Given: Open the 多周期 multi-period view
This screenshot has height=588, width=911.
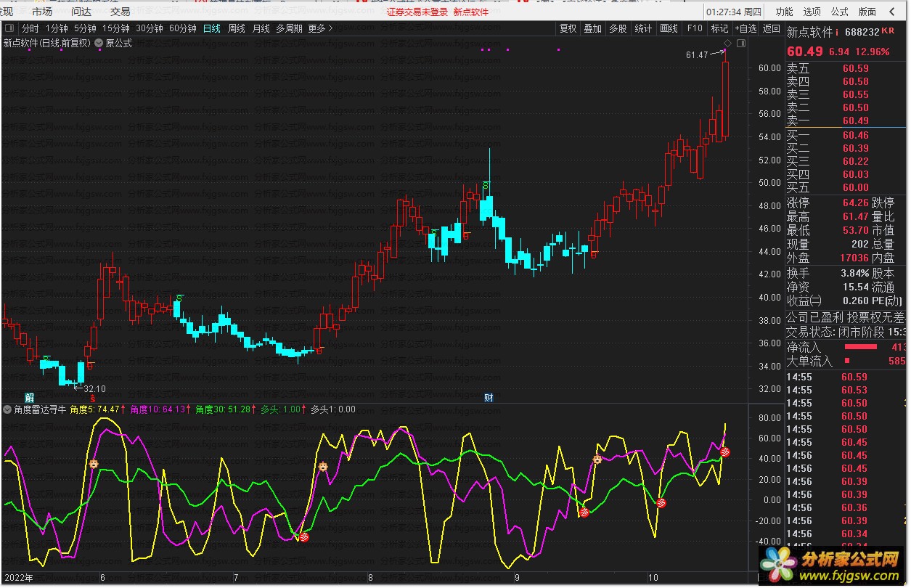Looking at the screenshot, I should (289, 28).
